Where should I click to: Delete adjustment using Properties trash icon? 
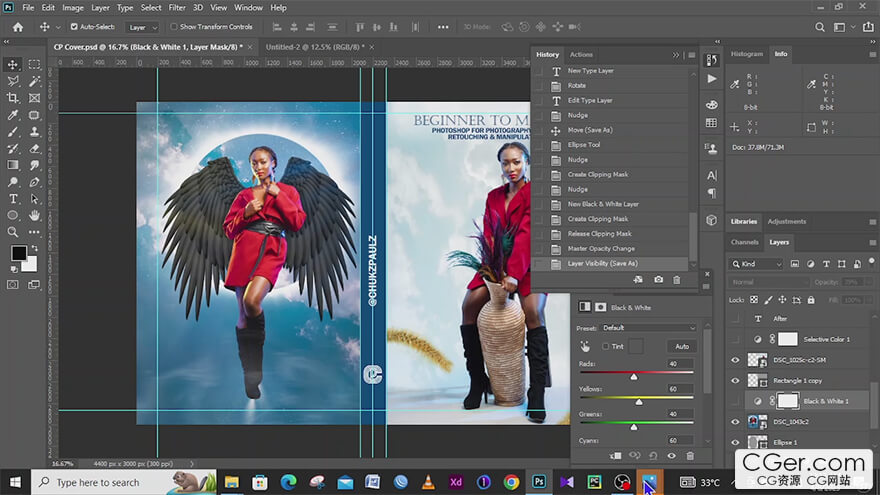point(689,455)
